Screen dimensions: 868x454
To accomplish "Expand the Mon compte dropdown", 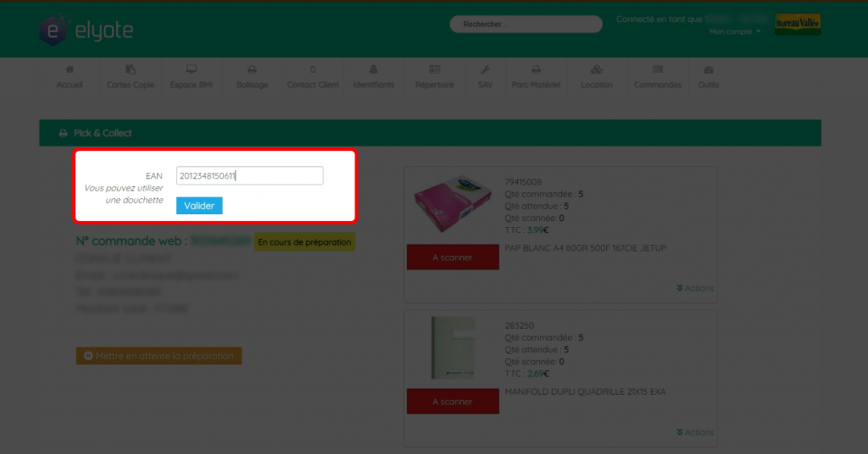I will (x=735, y=31).
